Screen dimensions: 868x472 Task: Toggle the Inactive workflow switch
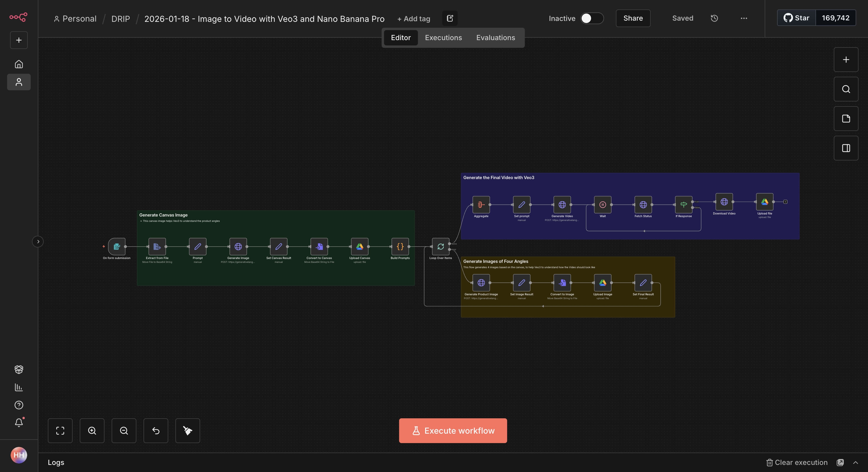(x=592, y=18)
